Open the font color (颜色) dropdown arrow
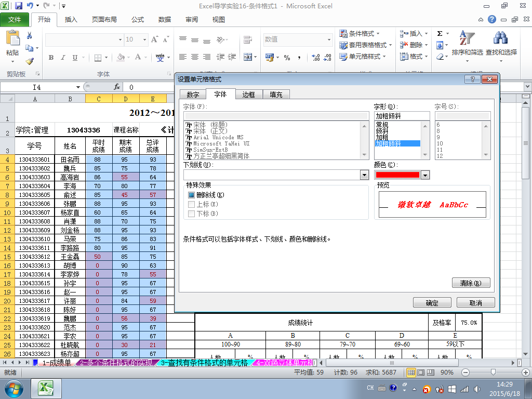 pyautogui.click(x=425, y=175)
